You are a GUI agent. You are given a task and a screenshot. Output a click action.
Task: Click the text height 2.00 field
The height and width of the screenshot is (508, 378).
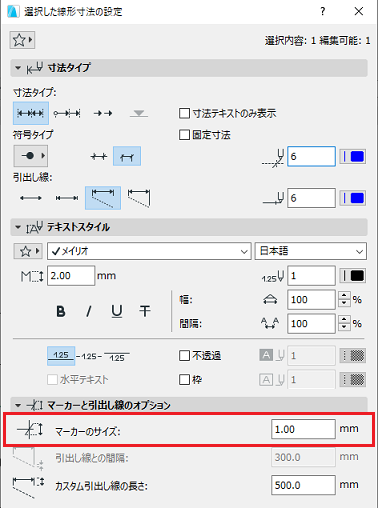click(71, 276)
